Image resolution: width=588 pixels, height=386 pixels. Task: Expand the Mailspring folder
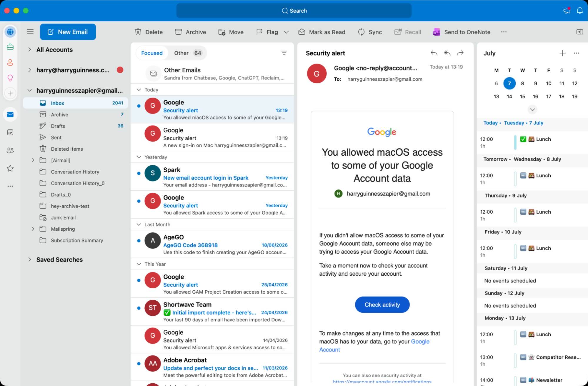(33, 229)
